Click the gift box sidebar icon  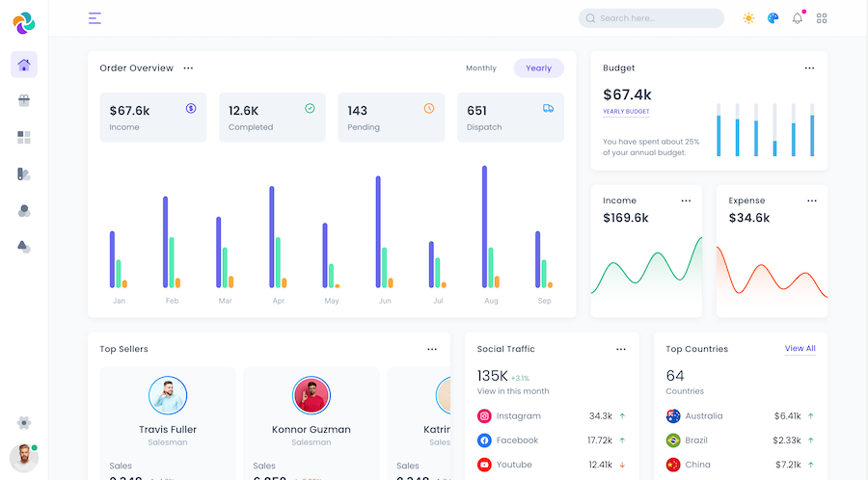(24, 100)
